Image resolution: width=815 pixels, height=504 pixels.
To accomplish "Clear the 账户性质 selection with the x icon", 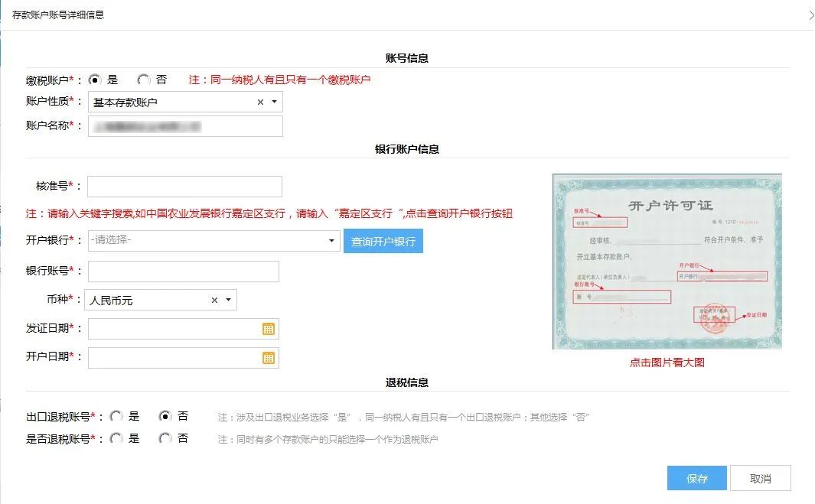I will [260, 102].
